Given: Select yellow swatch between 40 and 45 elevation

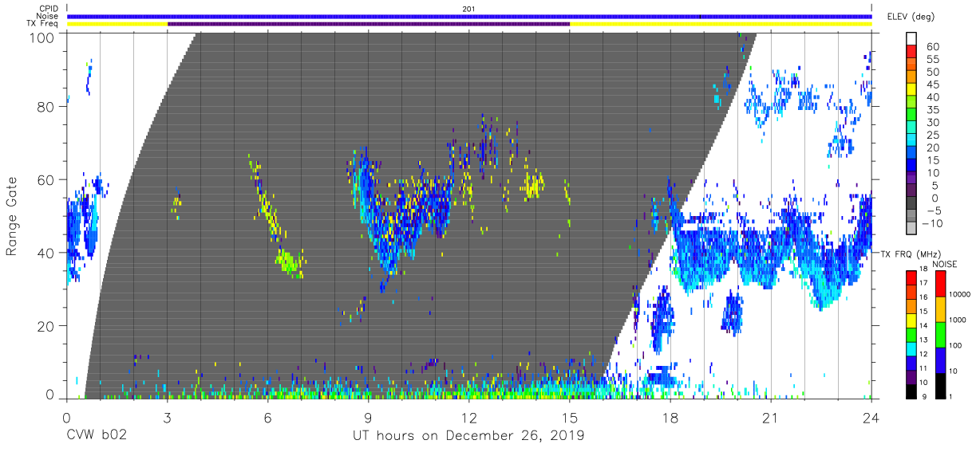Looking at the screenshot, I should [x=911, y=91].
